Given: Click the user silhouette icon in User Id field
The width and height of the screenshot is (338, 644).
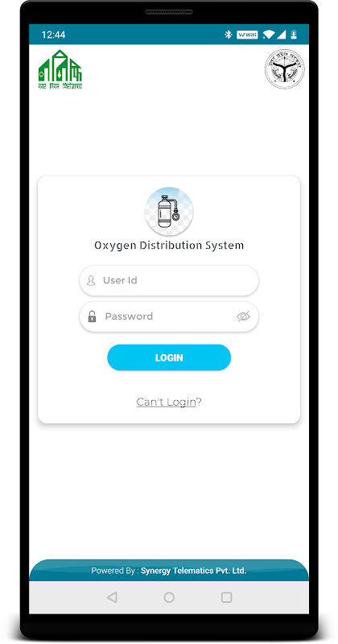Looking at the screenshot, I should [91, 280].
